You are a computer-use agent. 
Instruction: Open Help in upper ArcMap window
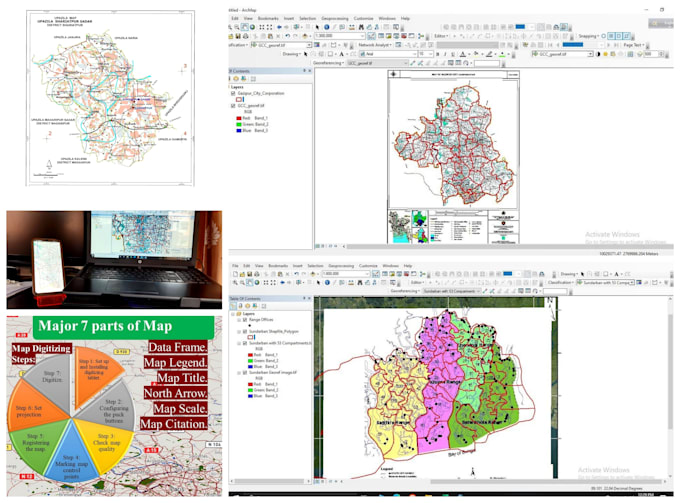[x=405, y=19]
